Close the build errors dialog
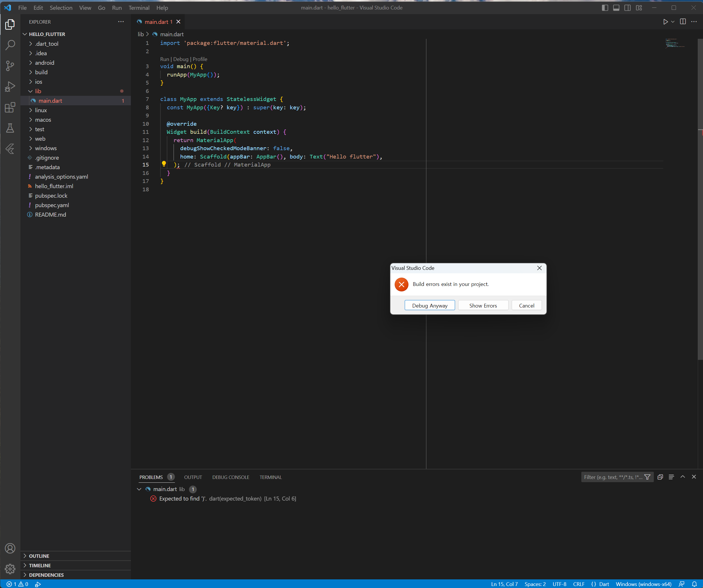The width and height of the screenshot is (703, 588). [x=539, y=268]
